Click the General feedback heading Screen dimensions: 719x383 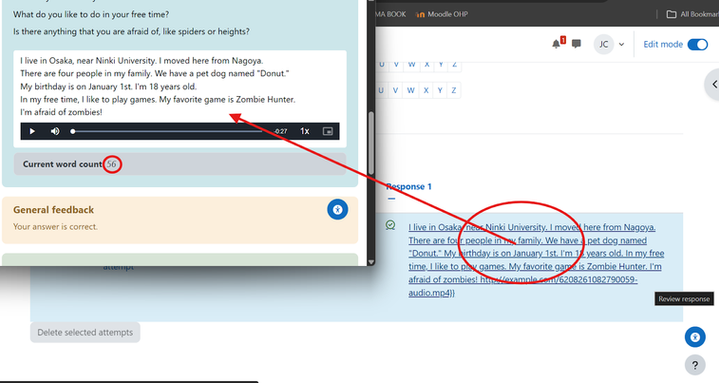pyautogui.click(x=53, y=210)
